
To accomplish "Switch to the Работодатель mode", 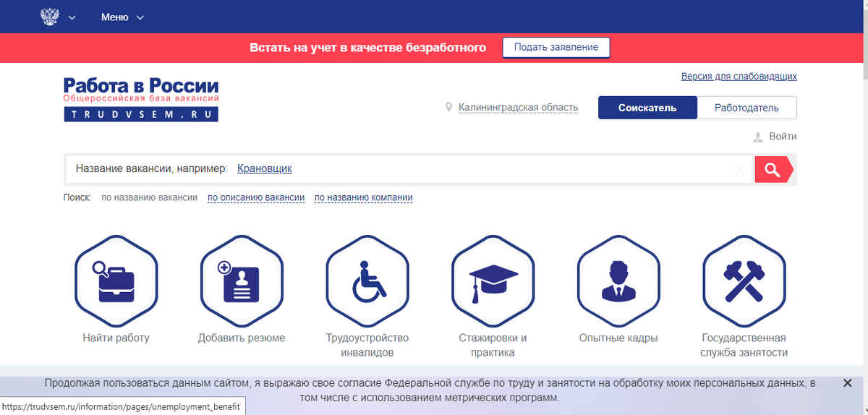I will (x=746, y=108).
